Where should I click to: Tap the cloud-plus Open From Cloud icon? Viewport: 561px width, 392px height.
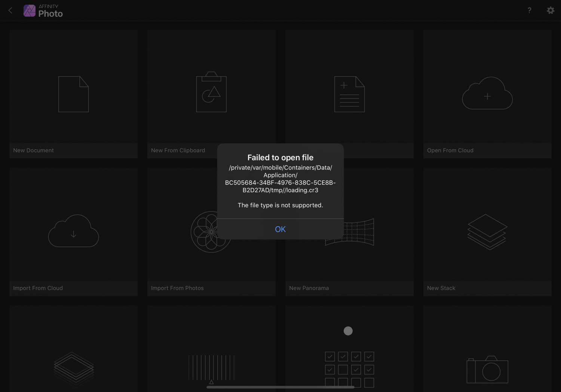[x=487, y=93]
